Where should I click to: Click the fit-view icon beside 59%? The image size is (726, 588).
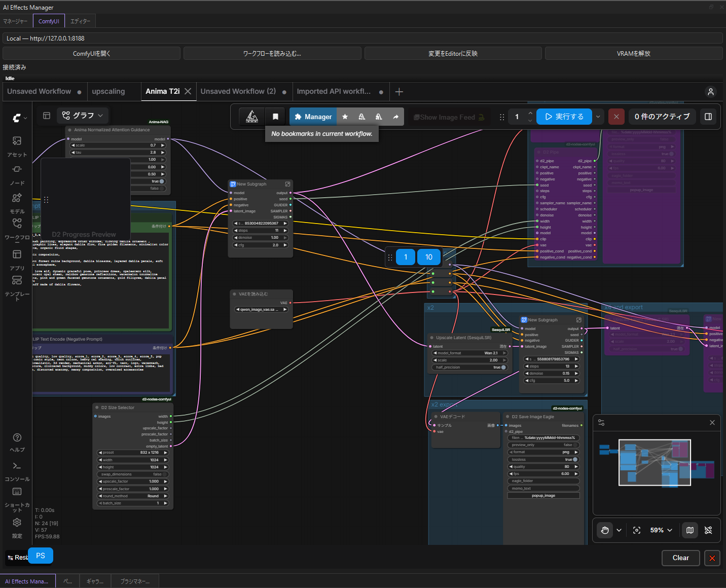[x=637, y=530]
